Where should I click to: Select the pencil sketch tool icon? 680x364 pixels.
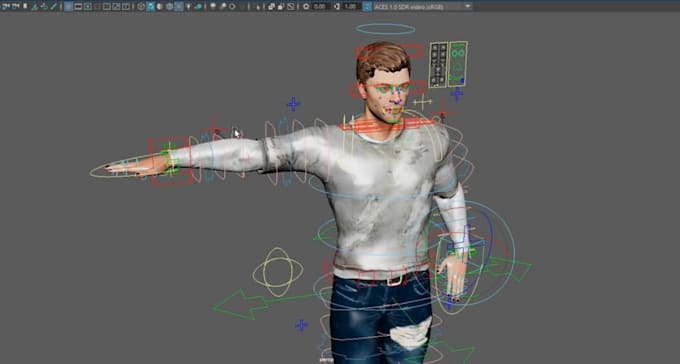click(54, 7)
